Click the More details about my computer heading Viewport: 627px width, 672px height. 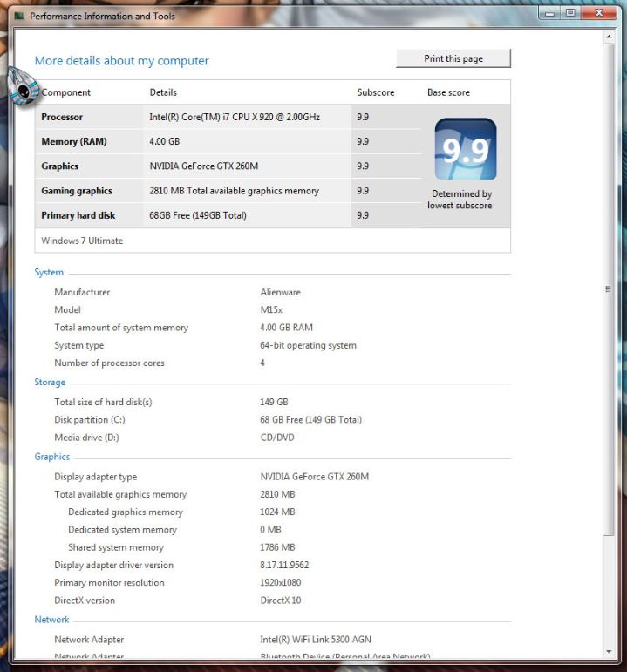coord(122,61)
